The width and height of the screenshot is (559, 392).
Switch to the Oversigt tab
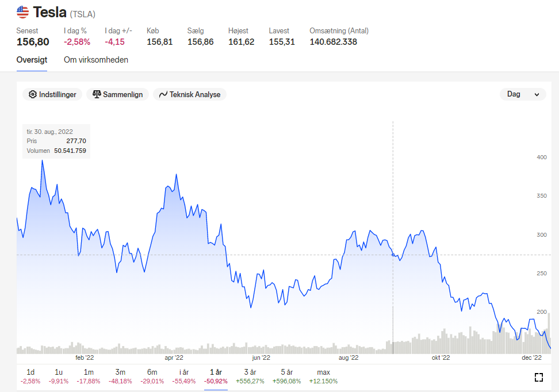pyautogui.click(x=32, y=60)
